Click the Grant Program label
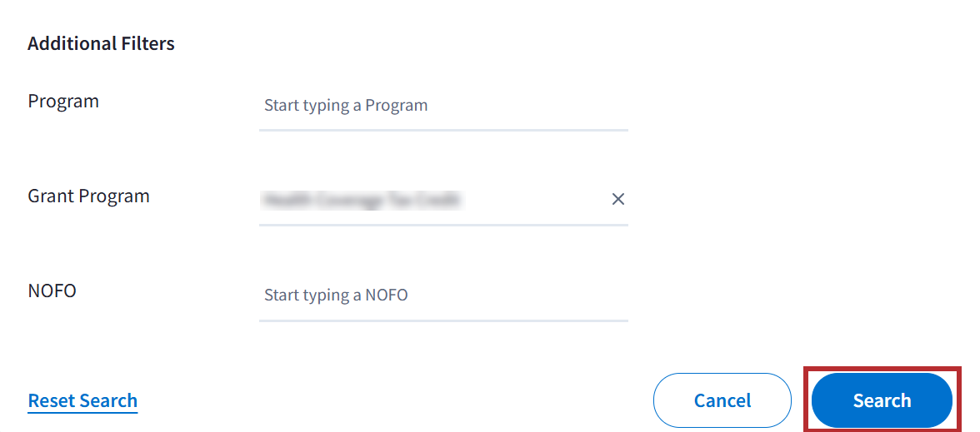 click(x=88, y=196)
